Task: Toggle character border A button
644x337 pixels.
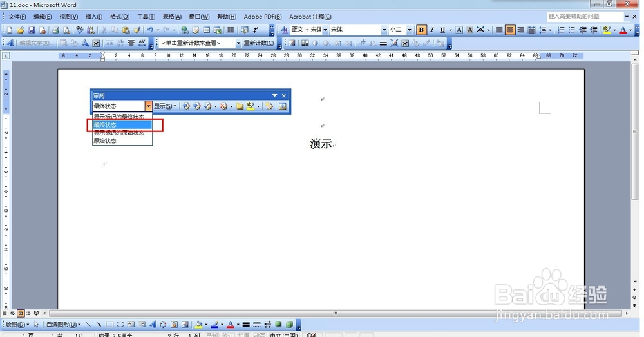Action: [x=459, y=30]
